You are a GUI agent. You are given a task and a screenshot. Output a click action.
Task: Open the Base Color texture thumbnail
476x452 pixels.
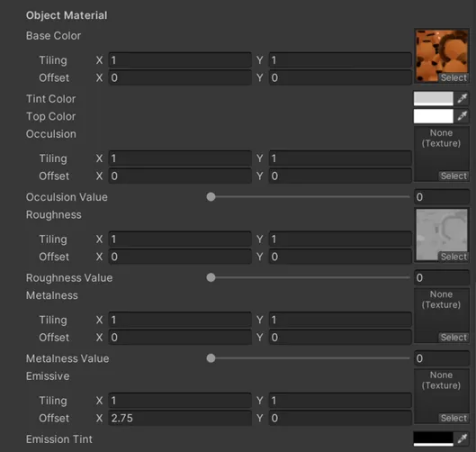pos(442,56)
